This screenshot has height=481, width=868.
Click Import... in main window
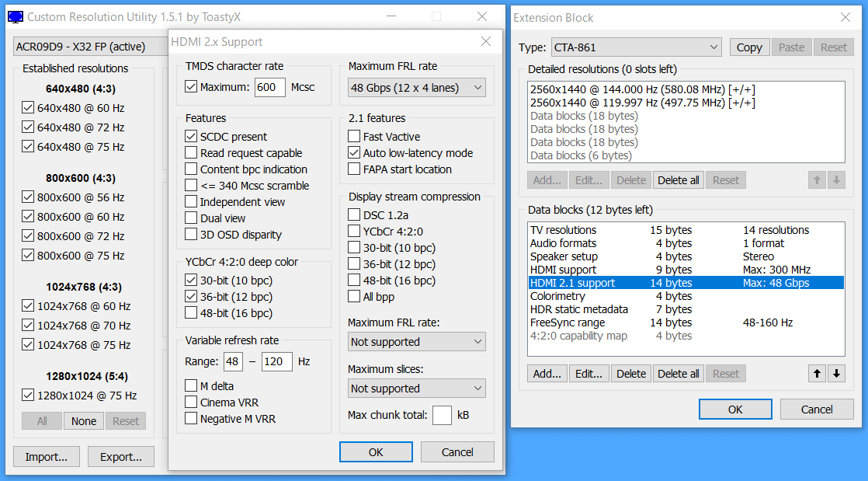pyautogui.click(x=47, y=457)
